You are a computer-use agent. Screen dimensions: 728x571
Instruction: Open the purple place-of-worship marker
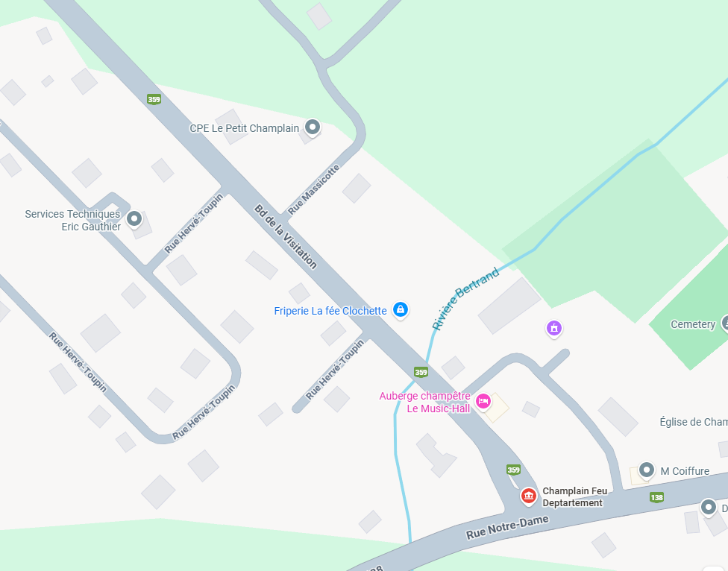pos(554,329)
